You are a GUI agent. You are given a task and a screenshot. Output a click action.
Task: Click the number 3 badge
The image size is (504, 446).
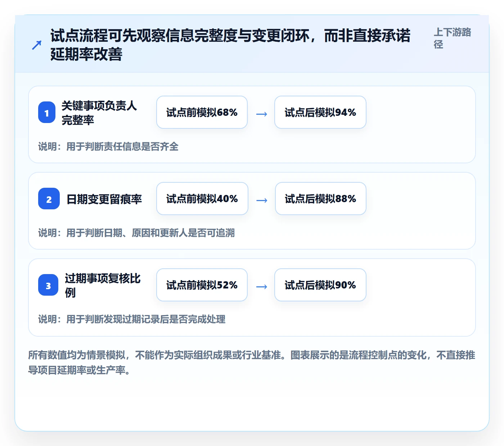[48, 285]
